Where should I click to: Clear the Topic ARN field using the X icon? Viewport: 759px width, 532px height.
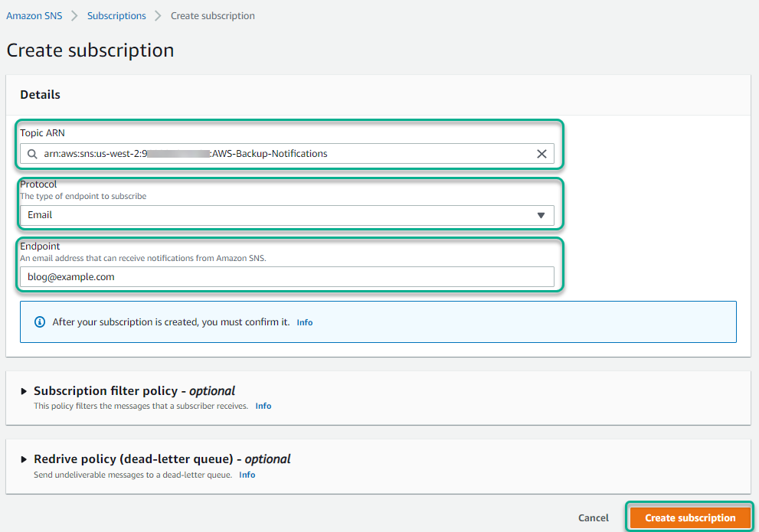click(x=542, y=153)
